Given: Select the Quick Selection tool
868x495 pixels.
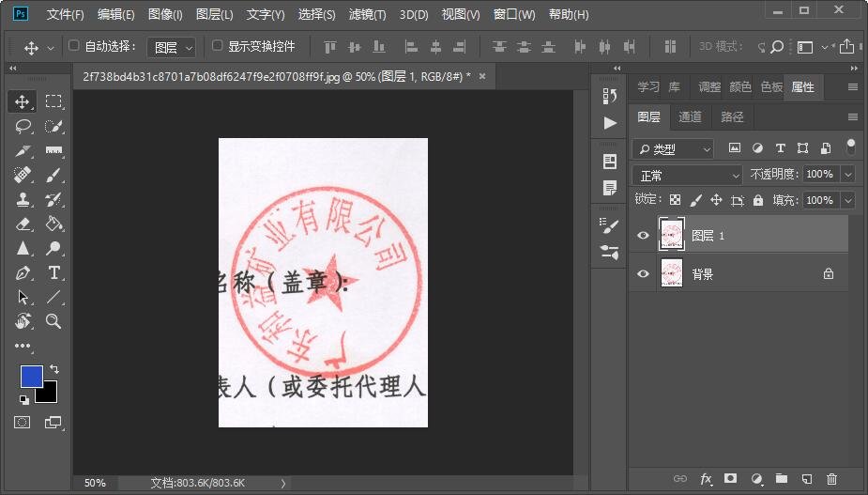Looking at the screenshot, I should tap(53, 127).
